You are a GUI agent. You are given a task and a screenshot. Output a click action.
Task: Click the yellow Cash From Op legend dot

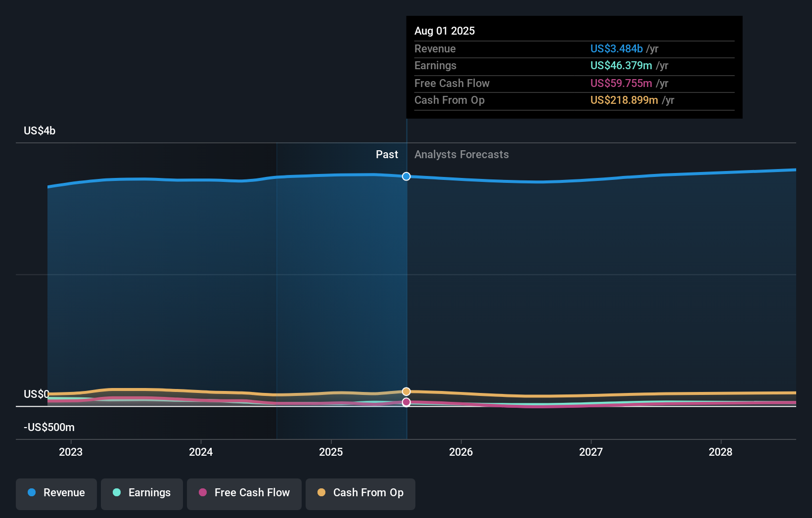pos(322,492)
